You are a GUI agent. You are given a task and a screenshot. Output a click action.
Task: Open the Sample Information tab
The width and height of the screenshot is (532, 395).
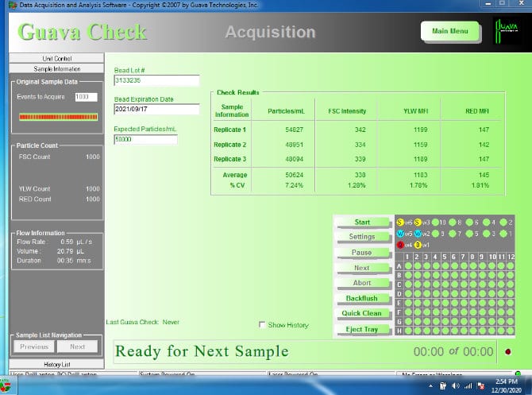click(56, 68)
